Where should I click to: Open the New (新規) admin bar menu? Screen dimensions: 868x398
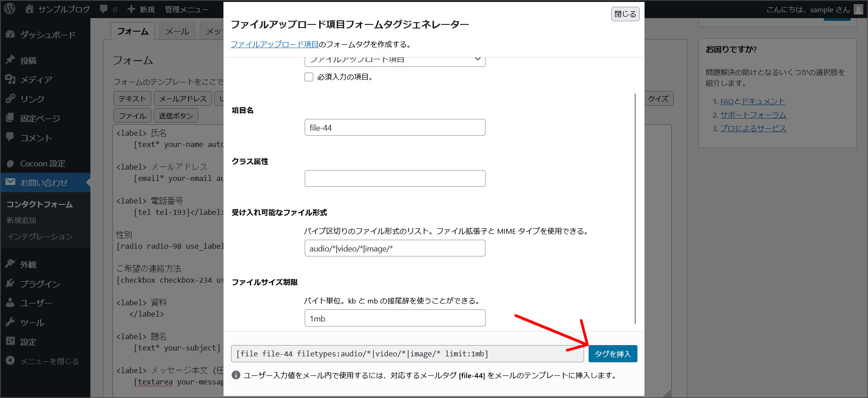141,9
